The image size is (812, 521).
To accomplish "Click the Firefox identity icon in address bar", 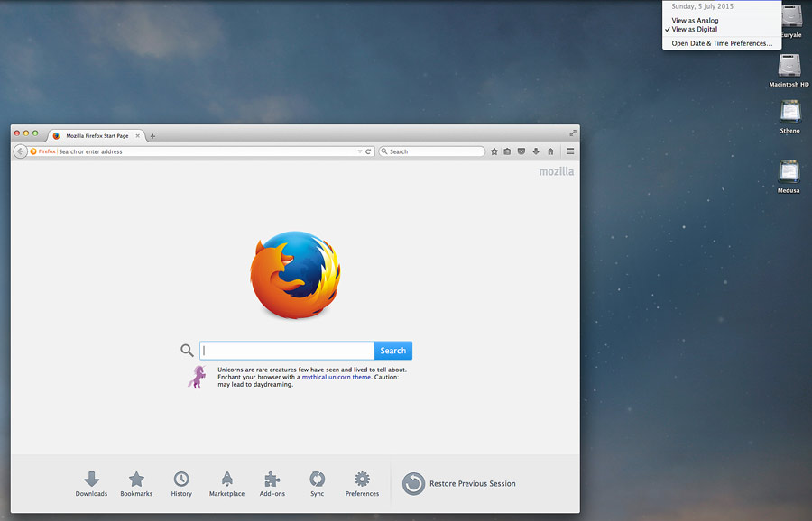I will point(33,151).
